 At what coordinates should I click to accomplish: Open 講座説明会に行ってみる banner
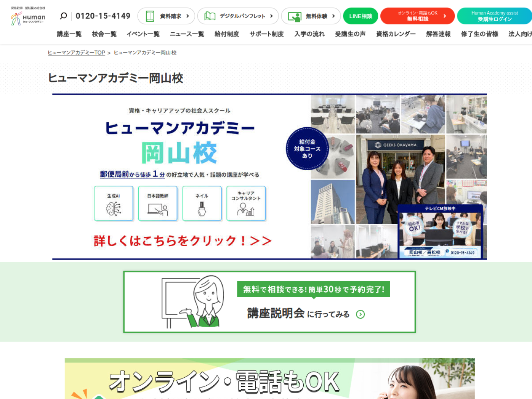pyautogui.click(x=269, y=302)
